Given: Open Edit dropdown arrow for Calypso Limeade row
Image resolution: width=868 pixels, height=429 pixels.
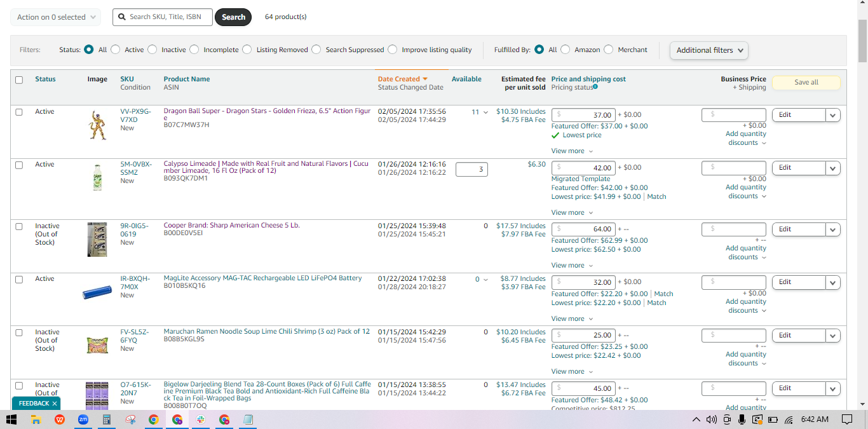Looking at the screenshot, I should point(833,168).
